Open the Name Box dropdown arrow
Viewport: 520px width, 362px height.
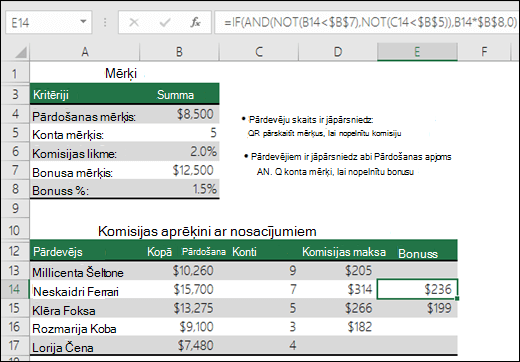pyautogui.click(x=83, y=22)
